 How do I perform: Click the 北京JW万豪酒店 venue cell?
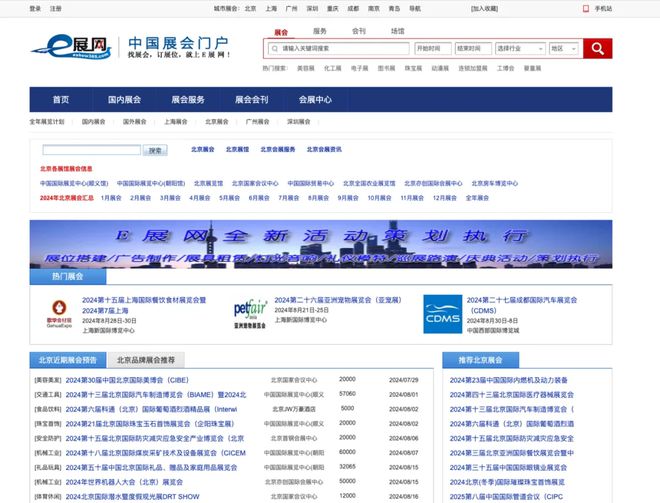point(294,409)
